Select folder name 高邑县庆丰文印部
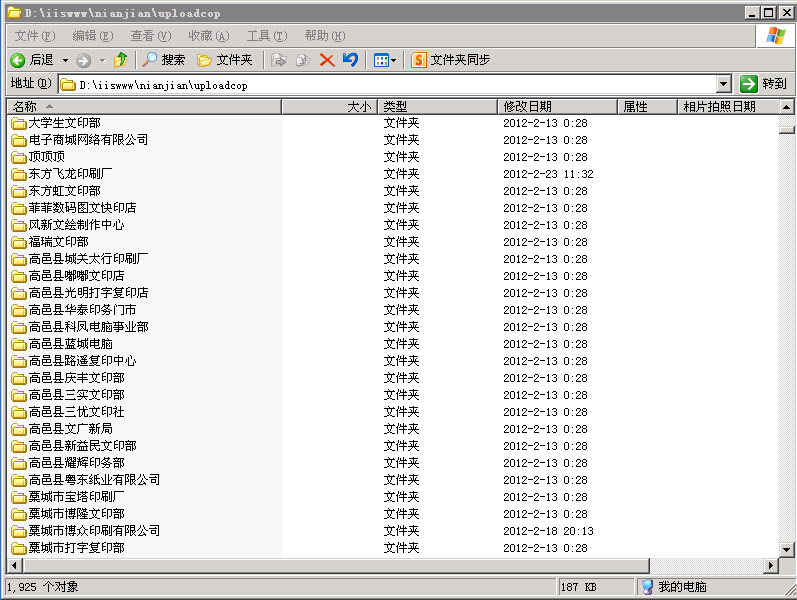Image resolution: width=797 pixels, height=600 pixels. coord(76,378)
